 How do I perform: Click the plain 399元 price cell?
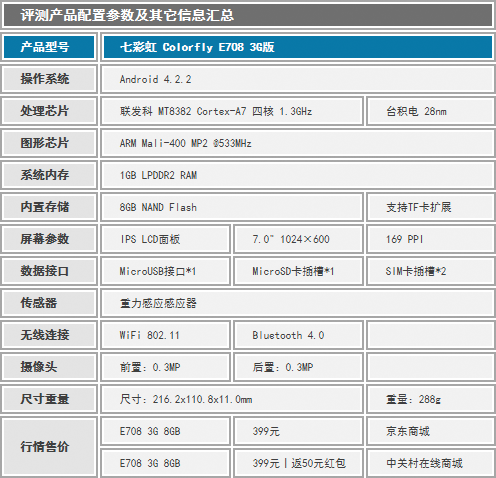coord(298,431)
